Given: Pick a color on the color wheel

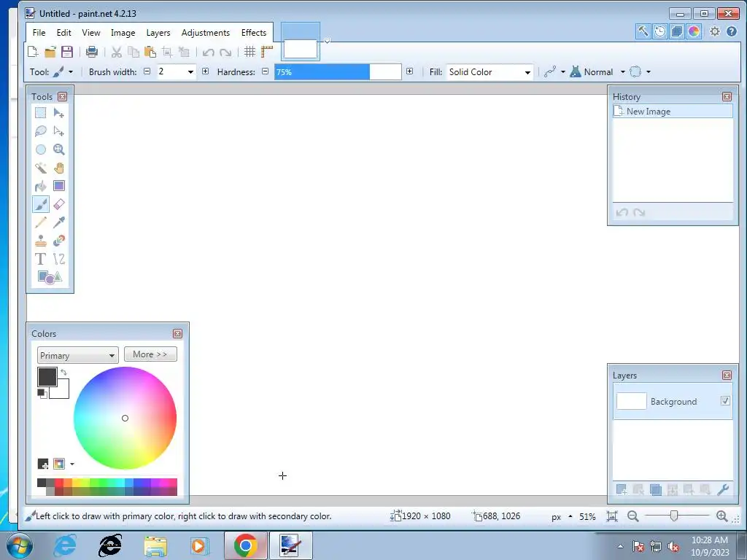Looking at the screenshot, I should click(x=125, y=418).
